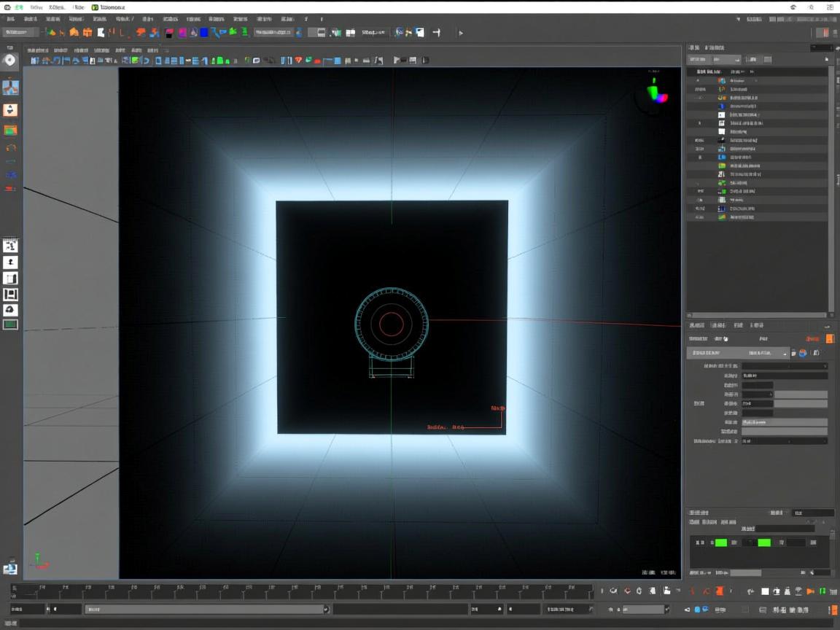Enable the green auto-keyframe toggle near the timeline
840x630 pixels.
(x=822, y=590)
